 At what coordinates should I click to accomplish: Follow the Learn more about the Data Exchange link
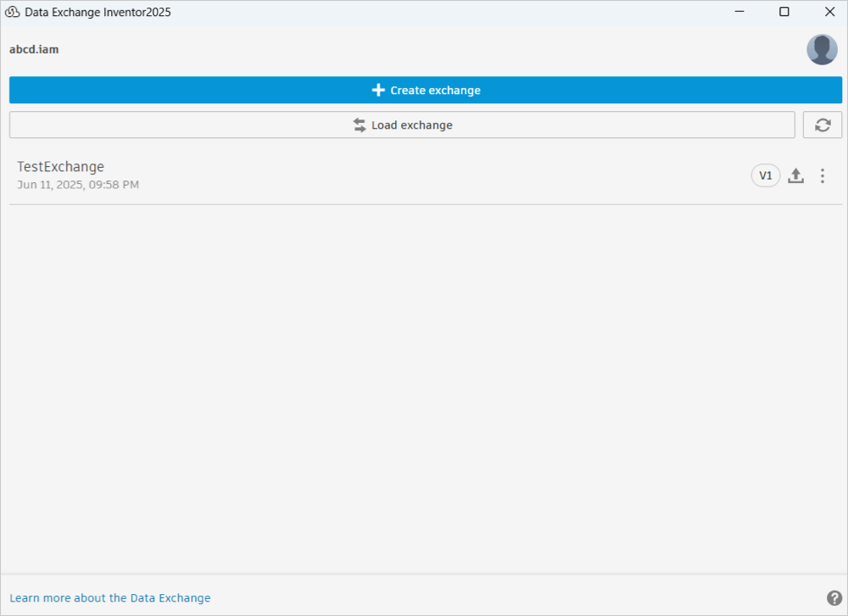[109, 597]
